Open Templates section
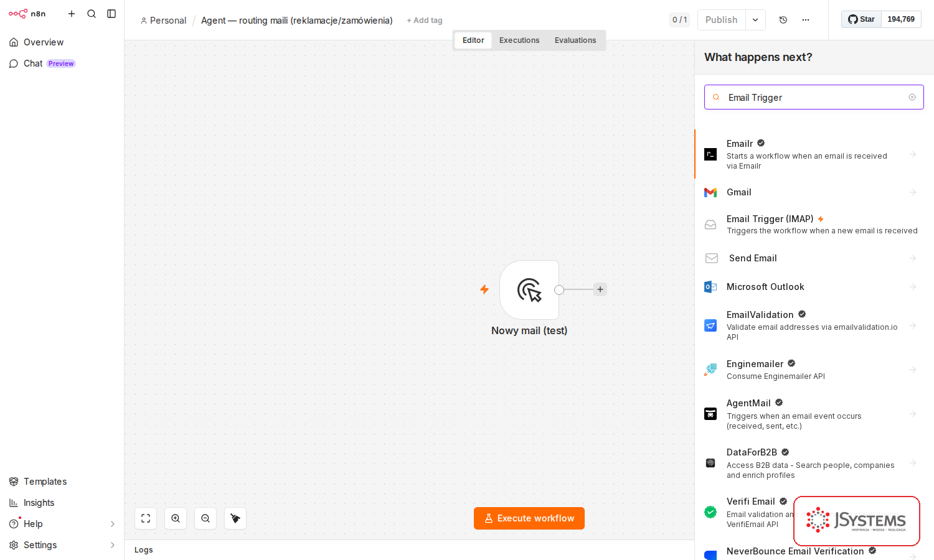The image size is (934, 560). click(62, 482)
